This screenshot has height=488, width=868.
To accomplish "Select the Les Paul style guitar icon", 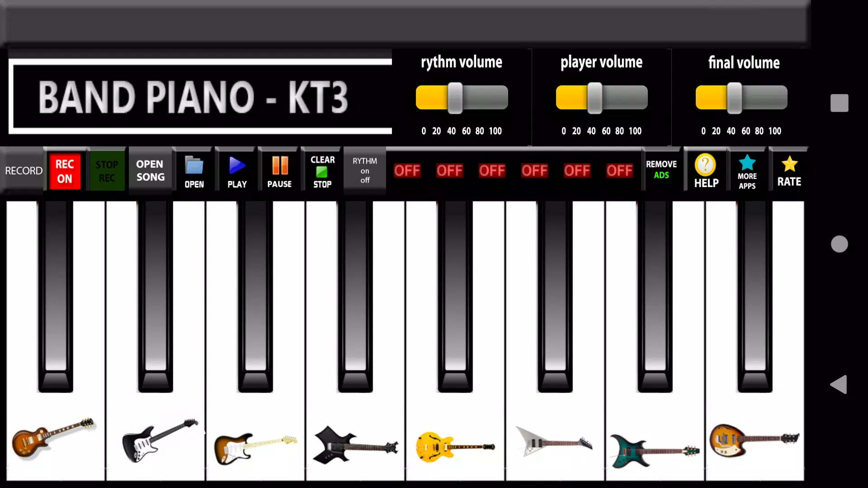I will (54, 441).
